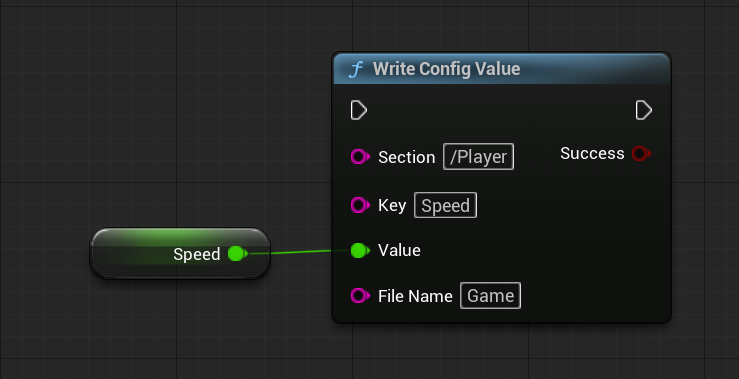Screen dimensions: 739x379
Task: Select the Write Config Value node title
Action: 446,69
